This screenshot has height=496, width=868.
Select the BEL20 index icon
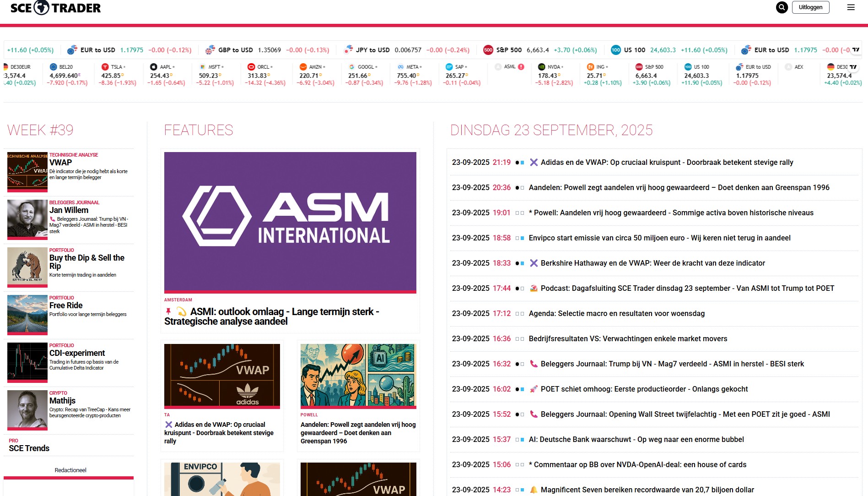pyautogui.click(x=53, y=67)
